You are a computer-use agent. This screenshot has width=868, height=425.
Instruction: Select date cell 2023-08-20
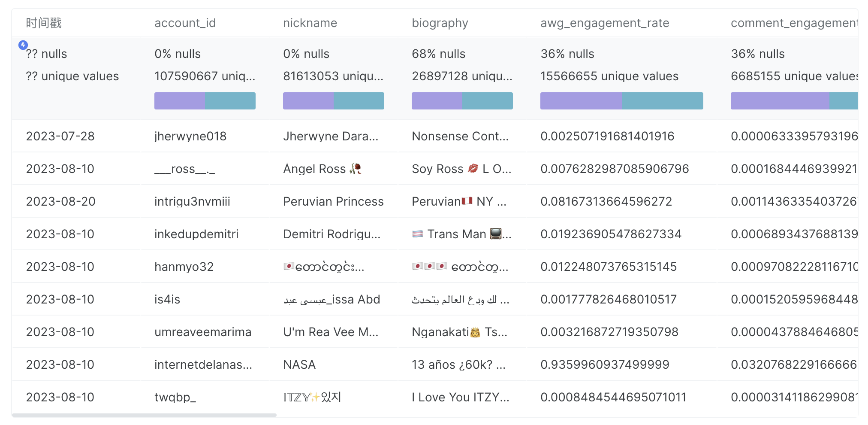[60, 201]
